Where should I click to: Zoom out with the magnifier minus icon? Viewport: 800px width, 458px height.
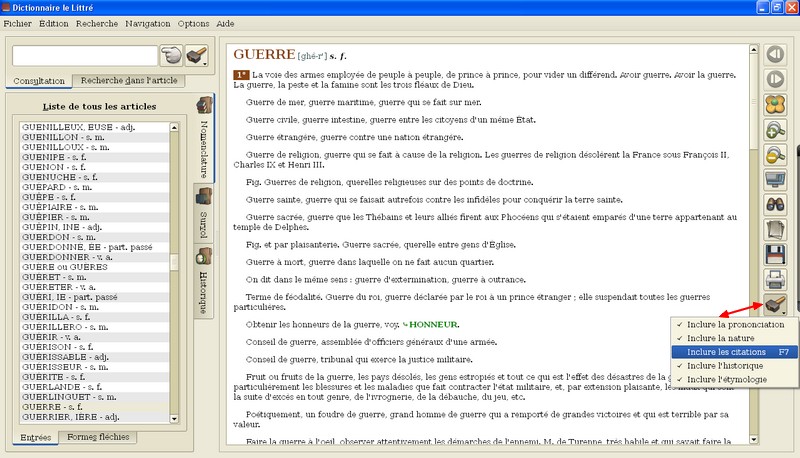pos(775,155)
